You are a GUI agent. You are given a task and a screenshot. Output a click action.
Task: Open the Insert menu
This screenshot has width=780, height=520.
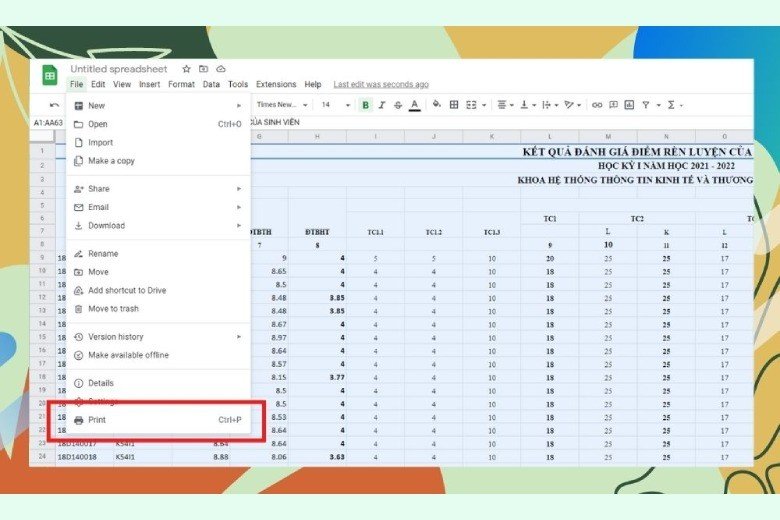point(150,84)
